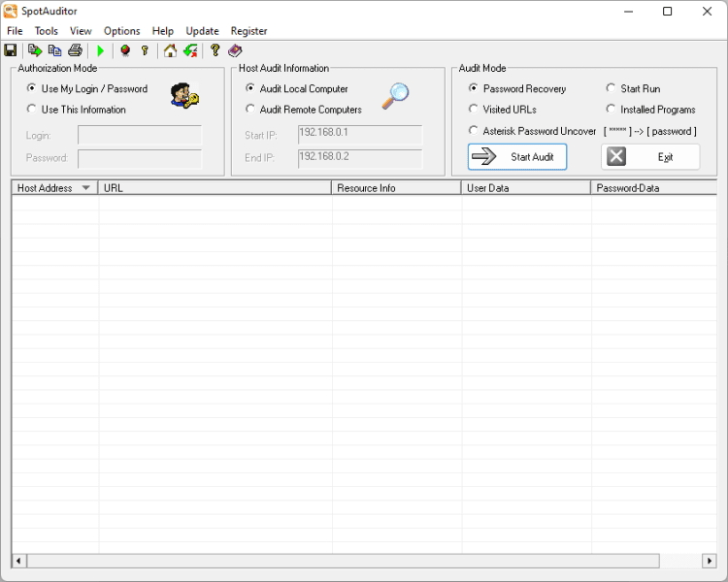
Task: Choose Installed Programs audit mode
Action: point(651,109)
